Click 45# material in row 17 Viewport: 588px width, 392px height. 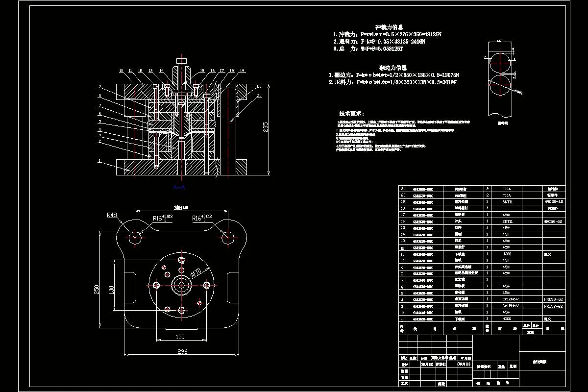[505, 215]
